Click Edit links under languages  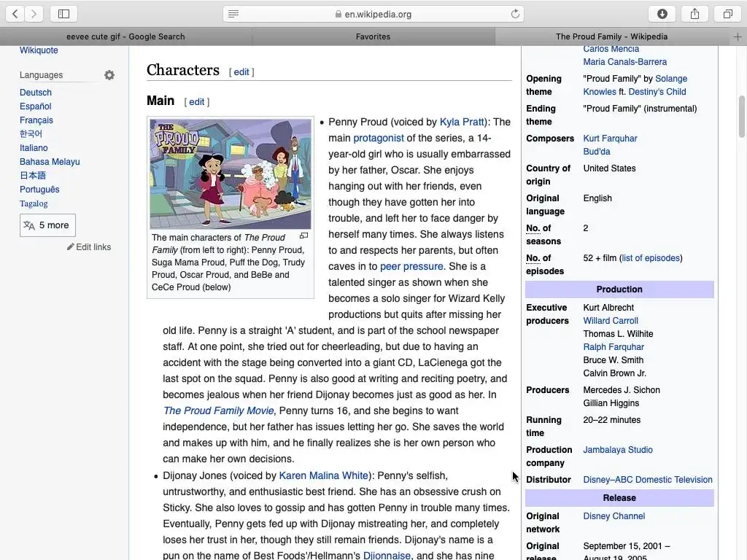point(93,246)
